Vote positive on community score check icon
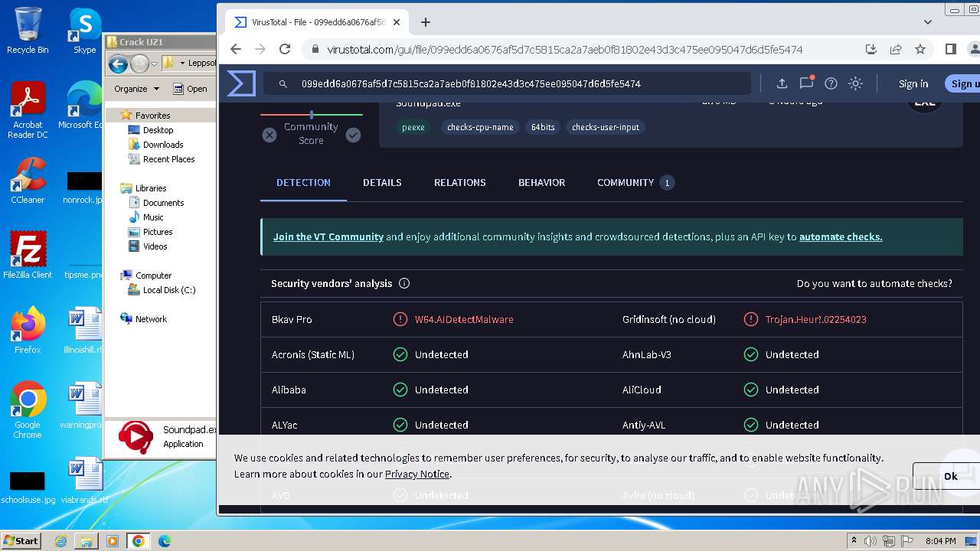The height and width of the screenshot is (551, 980). coord(353,135)
